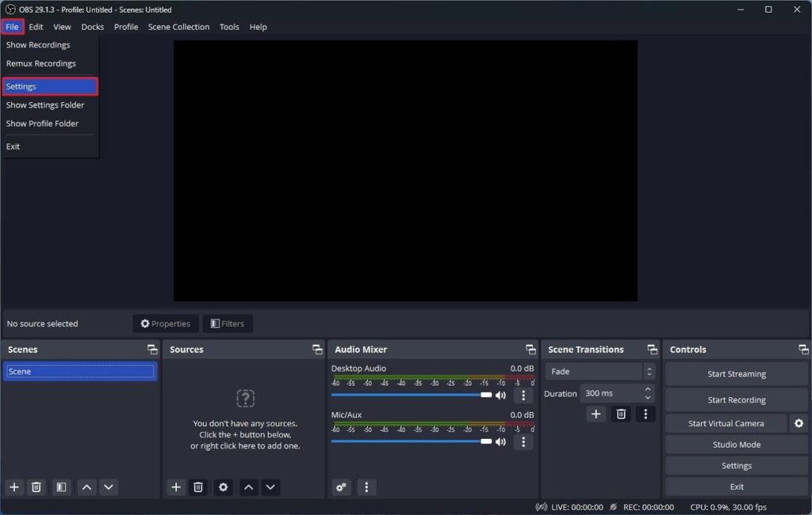The width and height of the screenshot is (812, 515).
Task: Click the Start Streaming button
Action: [x=736, y=373]
